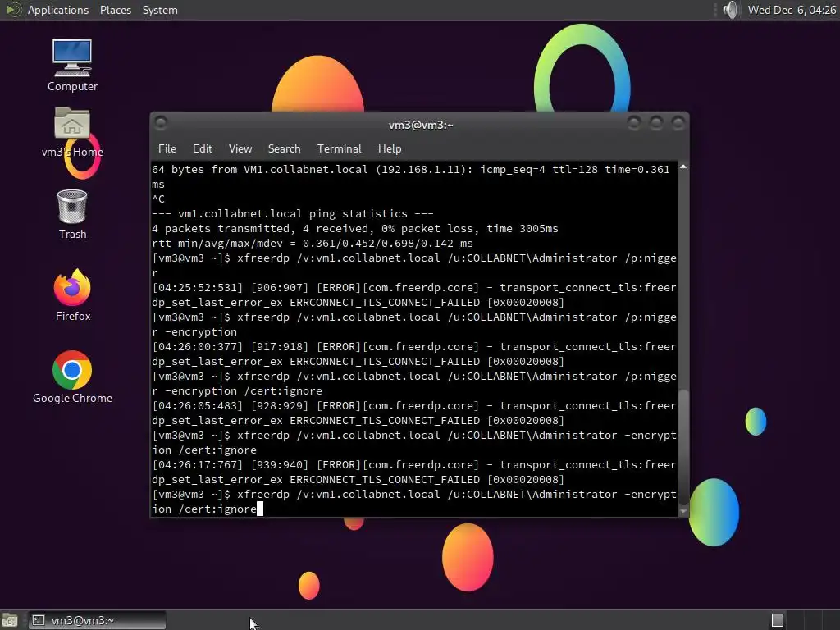Open the Places menu in top panel
Screen dimensions: 840x630
[115, 10]
